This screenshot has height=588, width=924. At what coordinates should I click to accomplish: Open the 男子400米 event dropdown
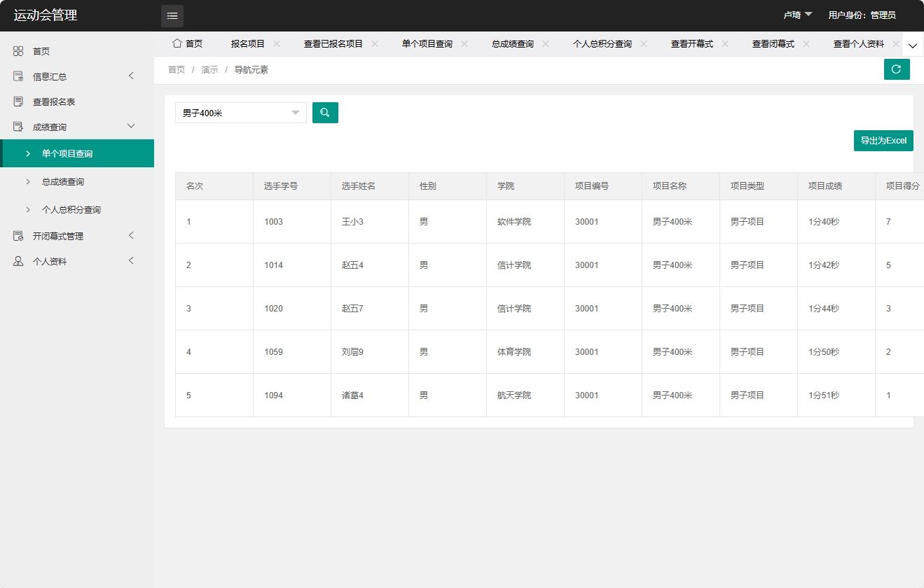coord(240,112)
